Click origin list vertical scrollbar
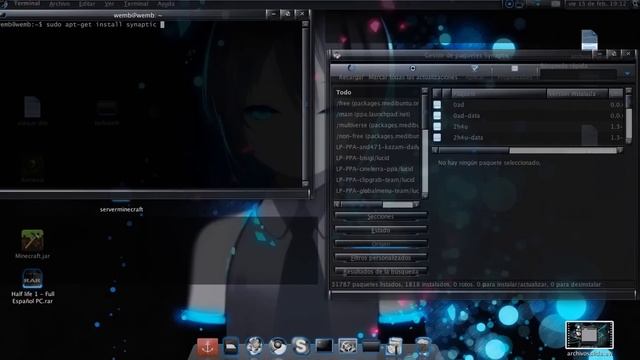The width and height of the screenshot is (640, 360). 425,142
